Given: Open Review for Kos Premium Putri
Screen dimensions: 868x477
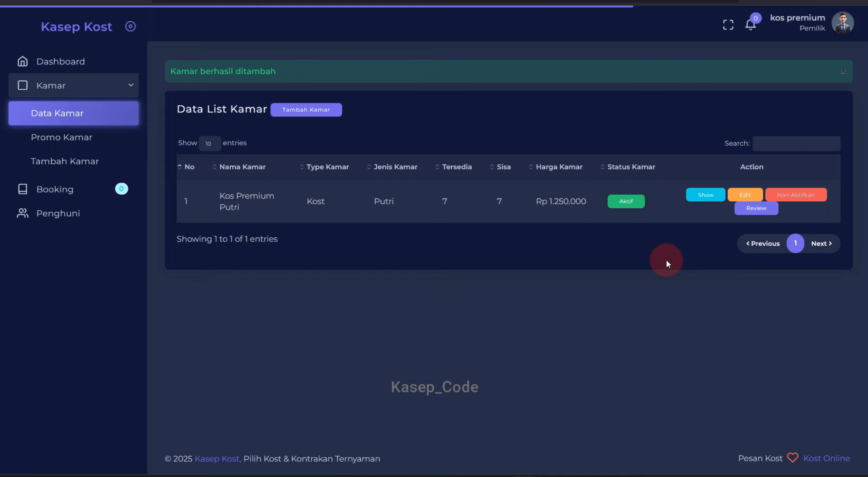Looking at the screenshot, I should click(756, 208).
